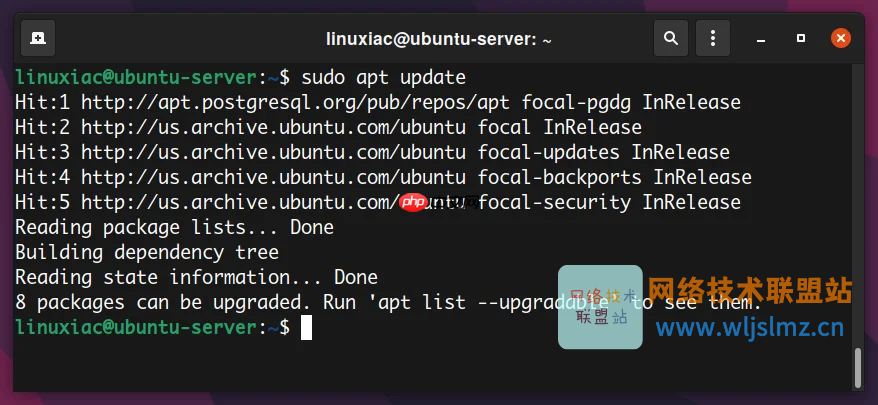Viewport: 878px width, 405px height.
Task: Click the Hit:1 apt.postgresql.org line
Action: (378, 103)
